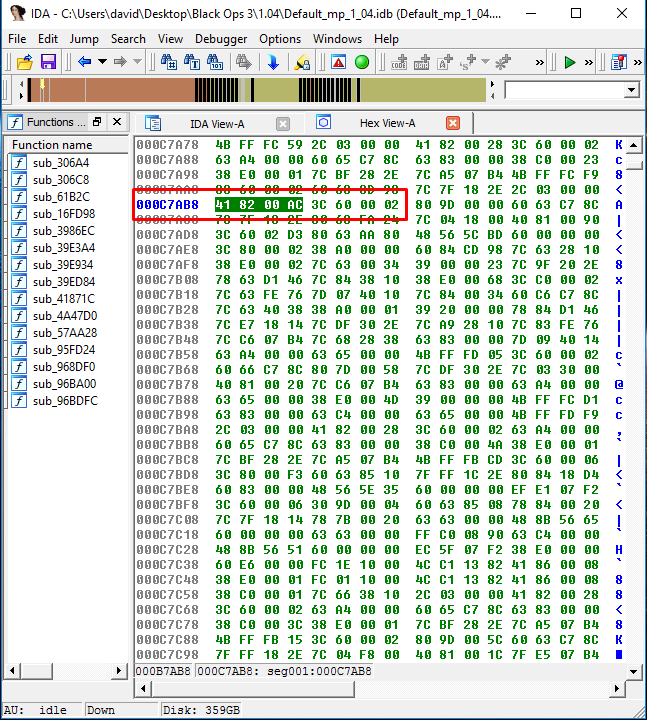Click the grayed search-next binoculars icon
The width and height of the screenshot is (647, 720).
coord(244,62)
